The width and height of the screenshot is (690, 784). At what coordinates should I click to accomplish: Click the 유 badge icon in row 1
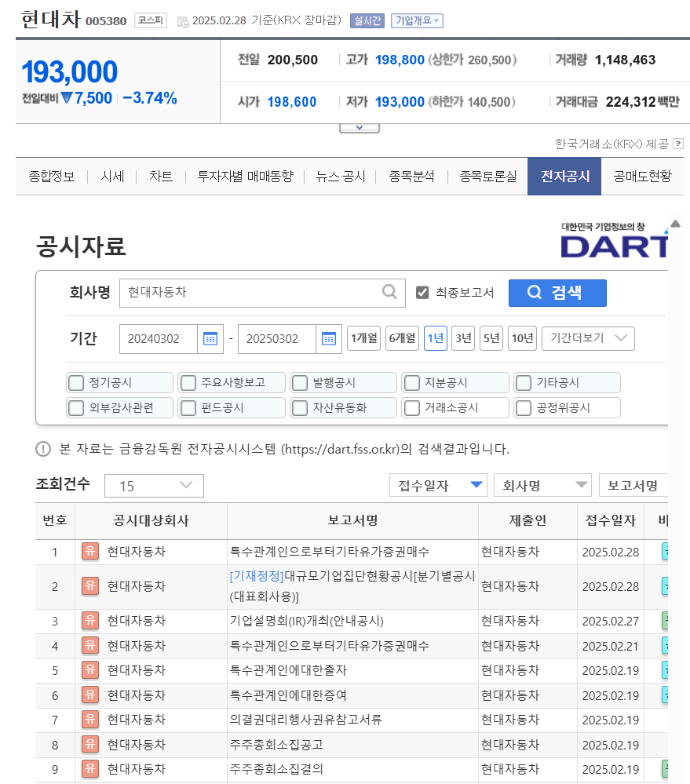click(90, 552)
